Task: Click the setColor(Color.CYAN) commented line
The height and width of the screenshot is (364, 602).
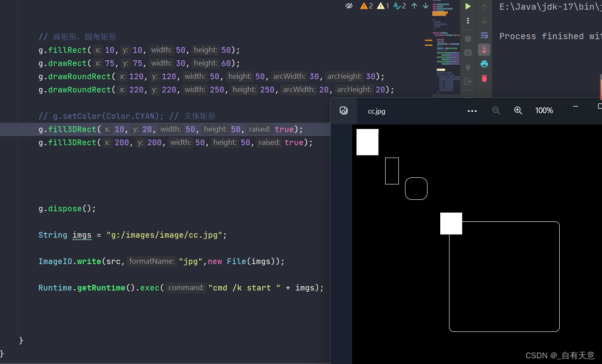Action: pyautogui.click(x=127, y=116)
